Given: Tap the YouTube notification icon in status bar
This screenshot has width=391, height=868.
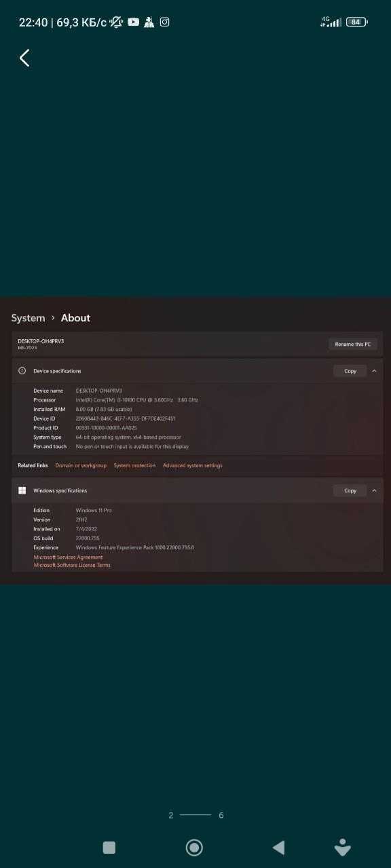Looking at the screenshot, I should point(133,22).
